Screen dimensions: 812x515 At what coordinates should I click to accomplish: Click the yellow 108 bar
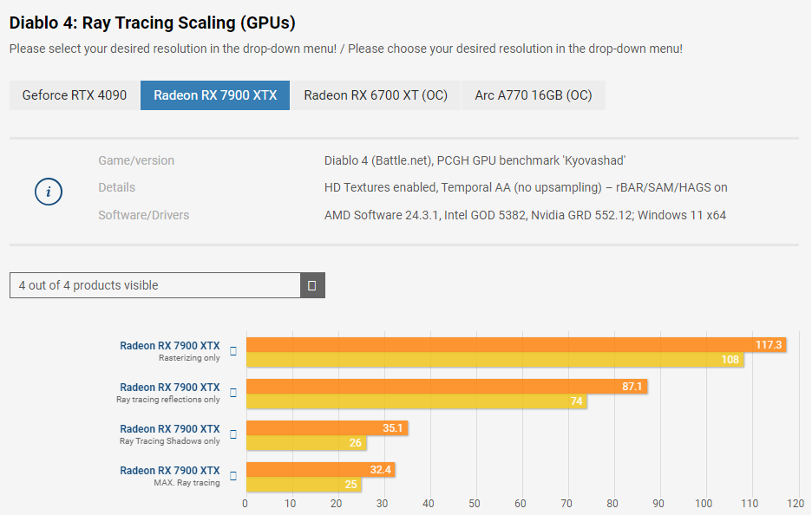(494, 360)
